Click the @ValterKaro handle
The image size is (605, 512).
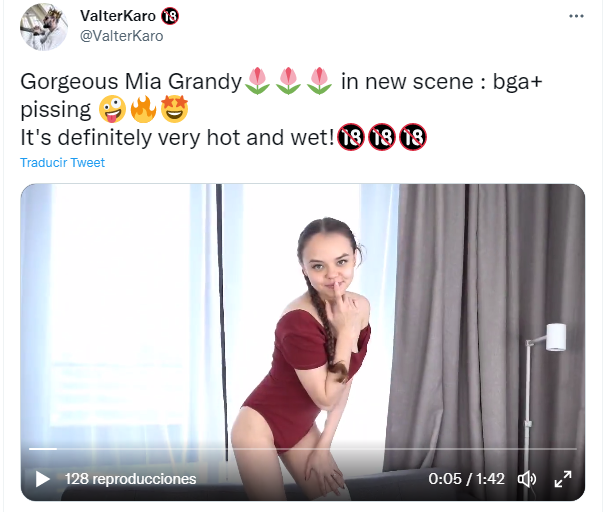tap(121, 36)
